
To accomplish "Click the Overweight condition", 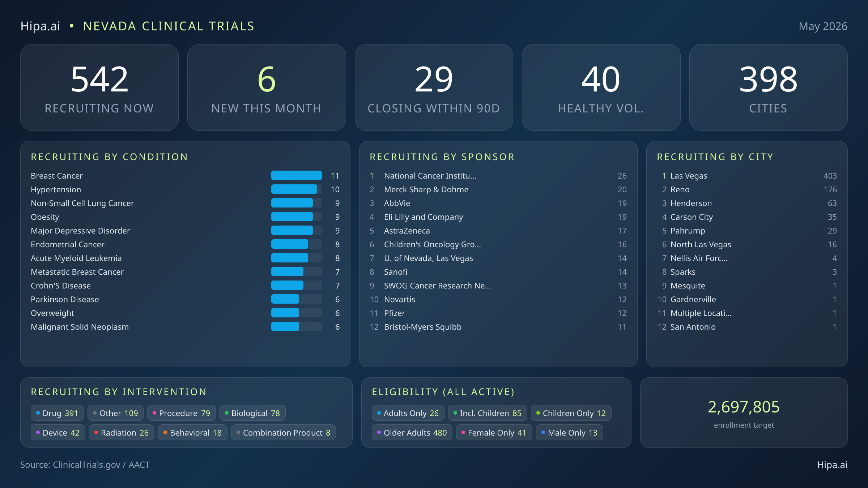I will [185, 313].
